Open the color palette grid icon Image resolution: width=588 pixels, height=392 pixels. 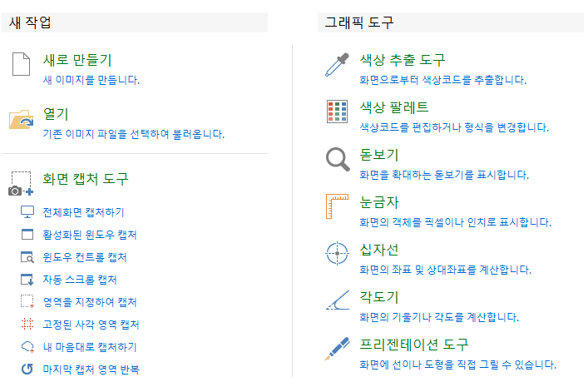tap(337, 112)
